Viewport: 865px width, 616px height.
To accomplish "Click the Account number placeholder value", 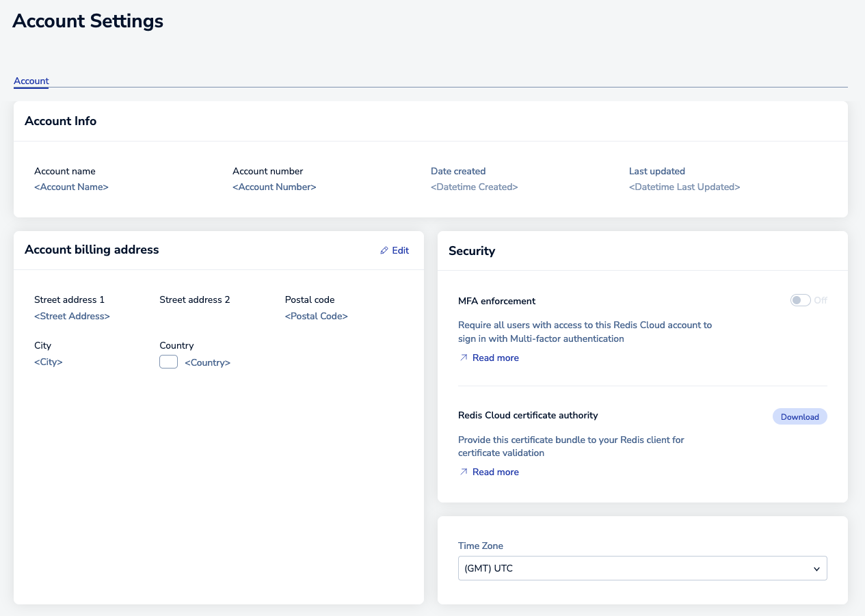I will tap(274, 187).
